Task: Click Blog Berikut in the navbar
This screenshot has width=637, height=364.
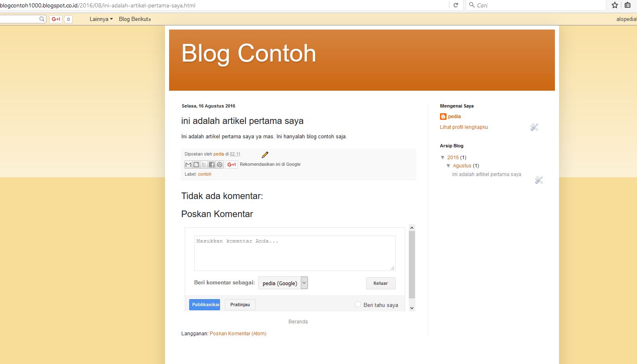Action: pyautogui.click(x=134, y=19)
